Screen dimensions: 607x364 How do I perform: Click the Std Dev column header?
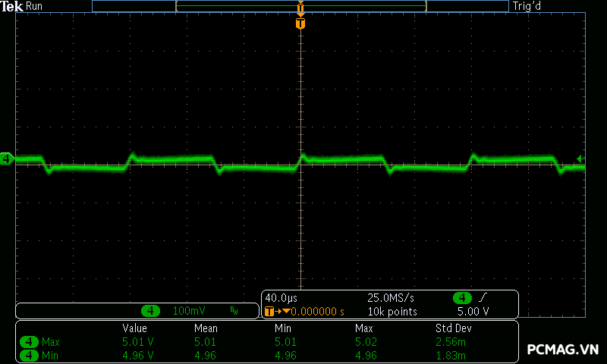tap(453, 328)
